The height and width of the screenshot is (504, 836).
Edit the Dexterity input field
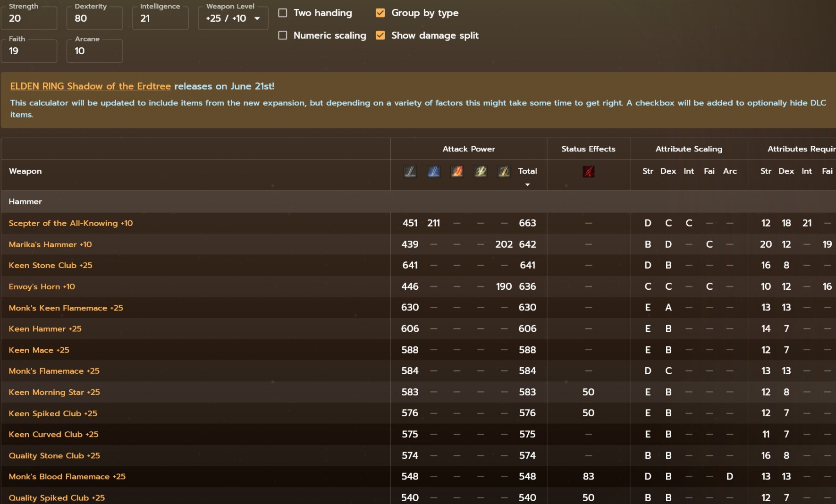[94, 18]
